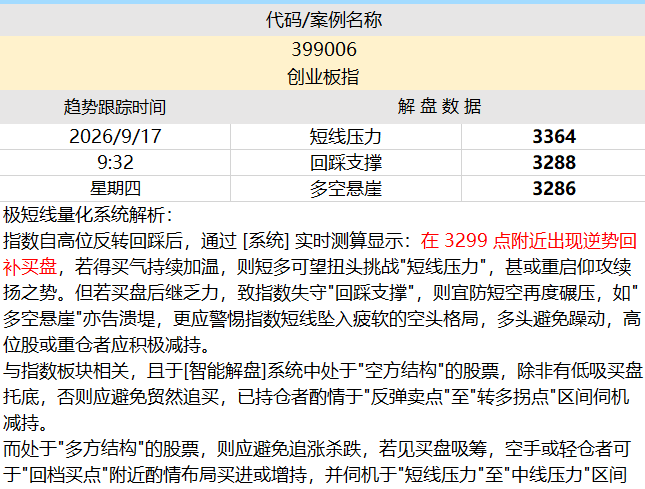Click the 极短线量化系统解析 heading

tap(88, 215)
